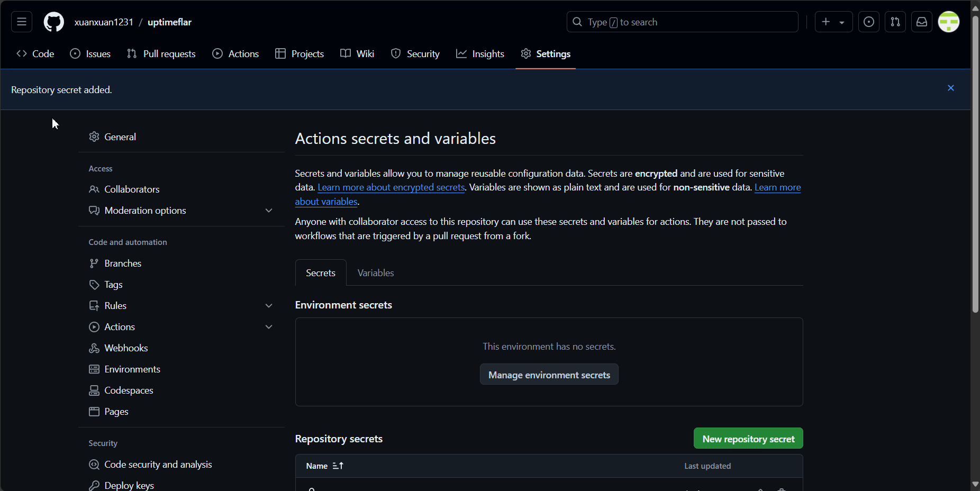Viewport: 980px width, 491px height.
Task: Go to GitHub homepage via Octocat logo
Action: (53, 22)
